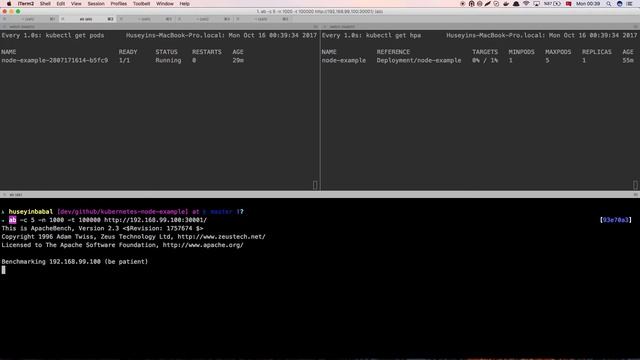640x360 pixels.
Task: Switch to the third terminal tab ⌘3
Action: 146,19
